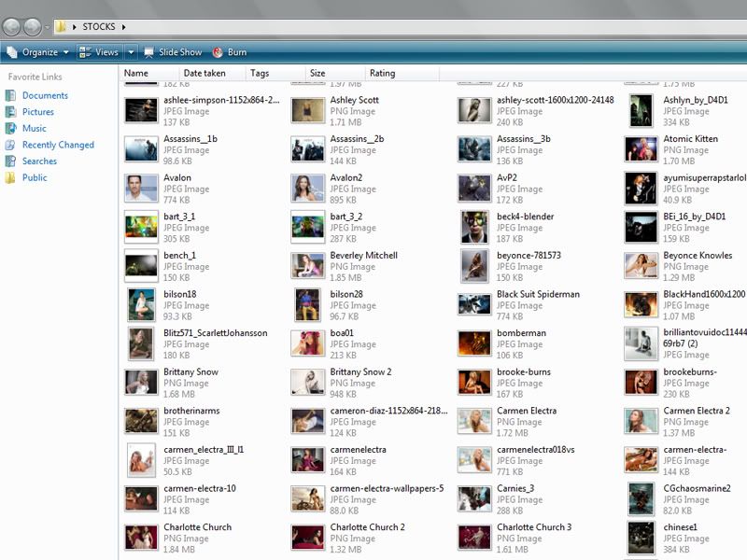
Task: Click file name cameron-diaz-1152x864-218...
Action: (x=388, y=411)
